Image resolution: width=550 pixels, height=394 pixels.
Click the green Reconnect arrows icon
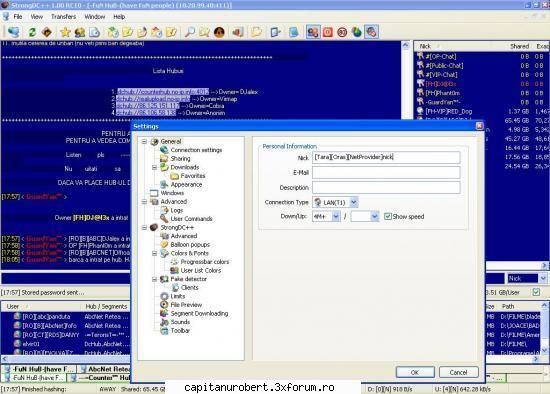pos(32,32)
